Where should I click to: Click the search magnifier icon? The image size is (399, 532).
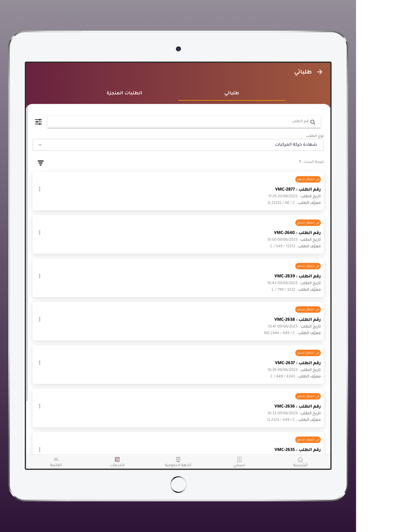[x=313, y=122]
